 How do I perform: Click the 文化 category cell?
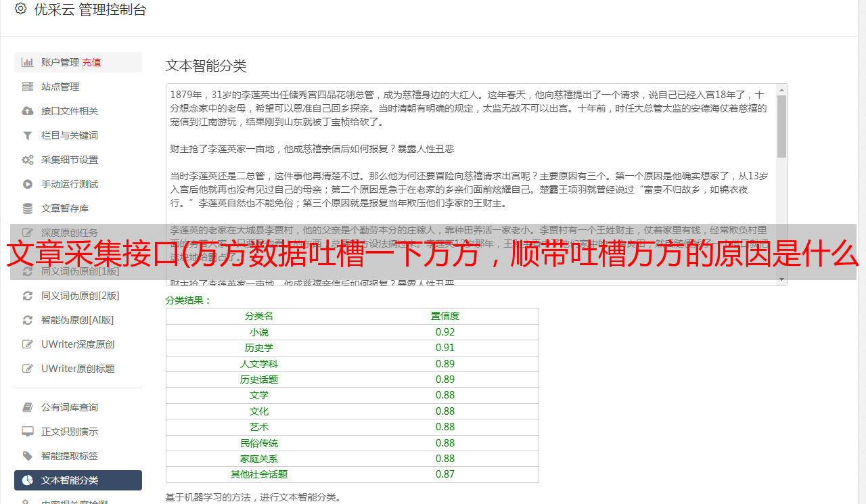[259, 411]
